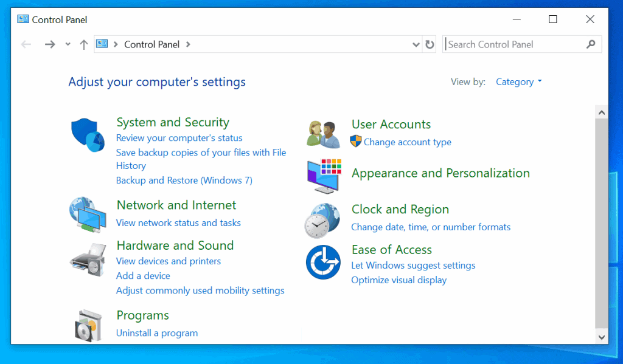Go up one level with the up arrow
The height and width of the screenshot is (364, 623).
click(x=83, y=44)
